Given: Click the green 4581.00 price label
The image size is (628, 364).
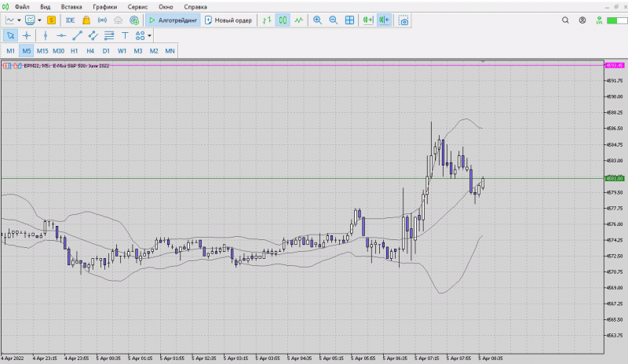Looking at the screenshot, I should point(615,178).
